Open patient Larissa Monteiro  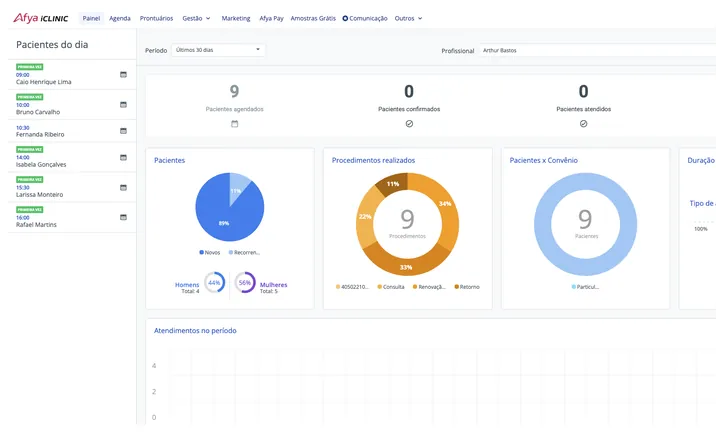pyautogui.click(x=39, y=194)
